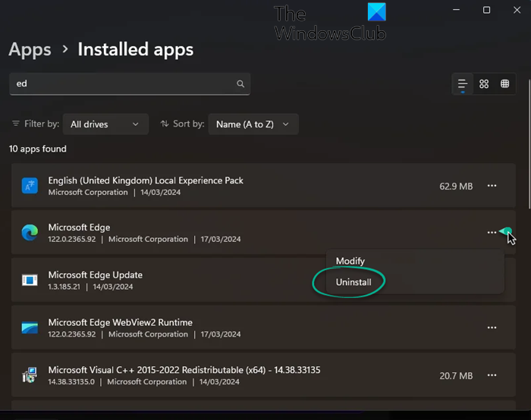Click version 1.3.185.21 text
The width and height of the screenshot is (531, 420).
64,287
